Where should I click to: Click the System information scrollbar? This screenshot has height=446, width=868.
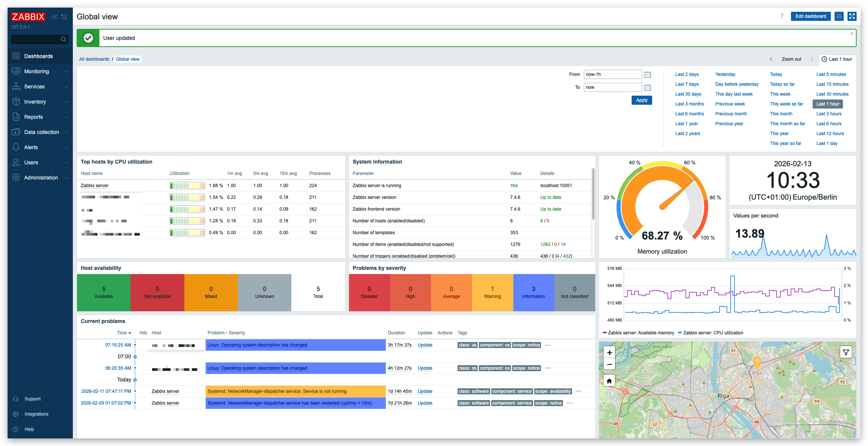[593, 194]
